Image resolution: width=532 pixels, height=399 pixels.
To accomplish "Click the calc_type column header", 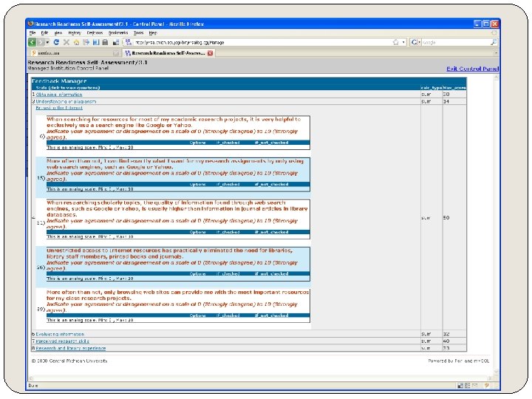I will pos(432,87).
